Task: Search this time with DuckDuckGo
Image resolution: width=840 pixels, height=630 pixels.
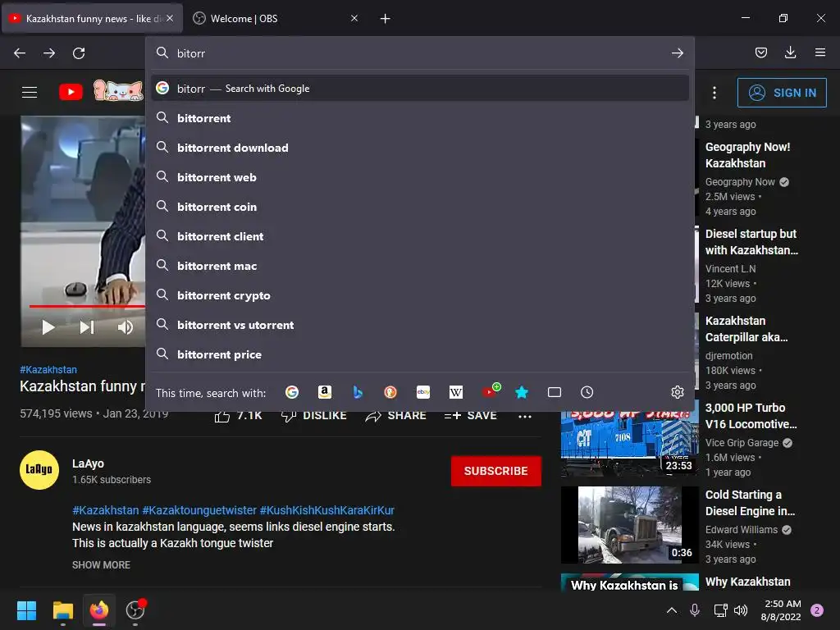Action: 390,392
